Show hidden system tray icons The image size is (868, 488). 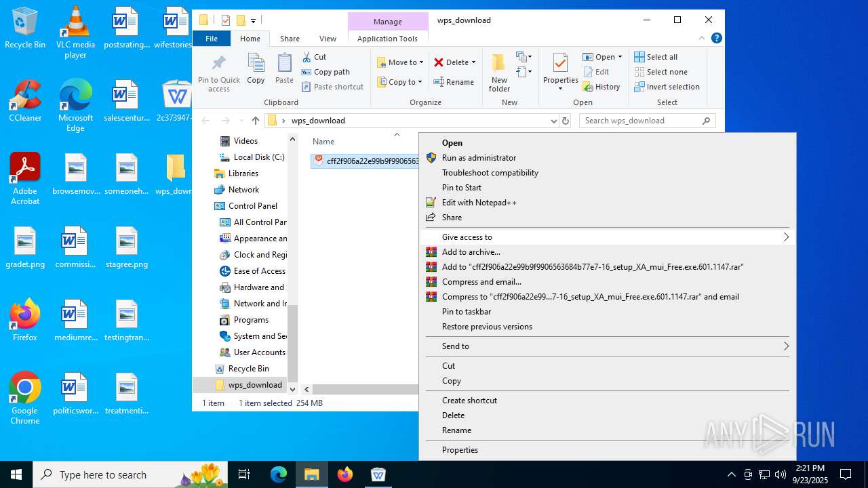coord(731,474)
